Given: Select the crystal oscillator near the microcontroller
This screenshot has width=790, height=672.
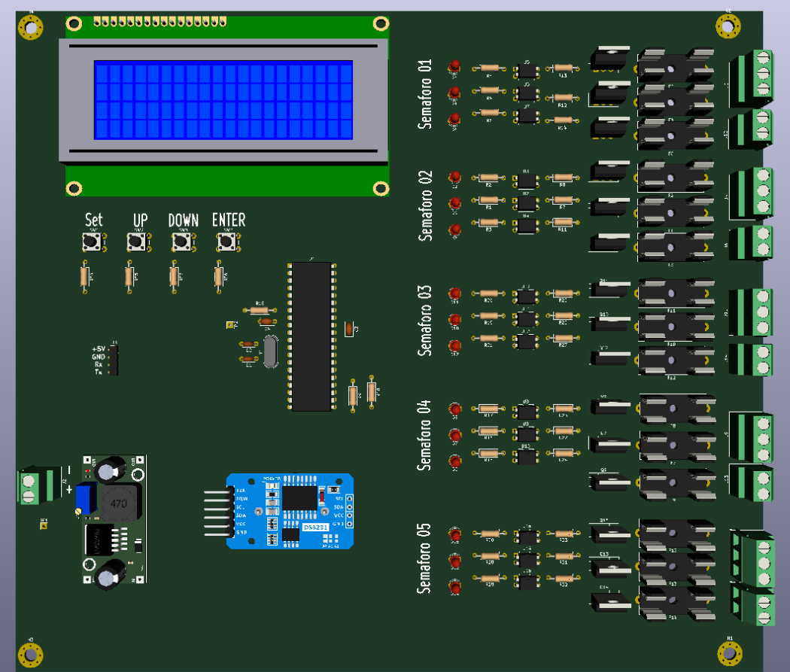Looking at the screenshot, I should click(272, 351).
